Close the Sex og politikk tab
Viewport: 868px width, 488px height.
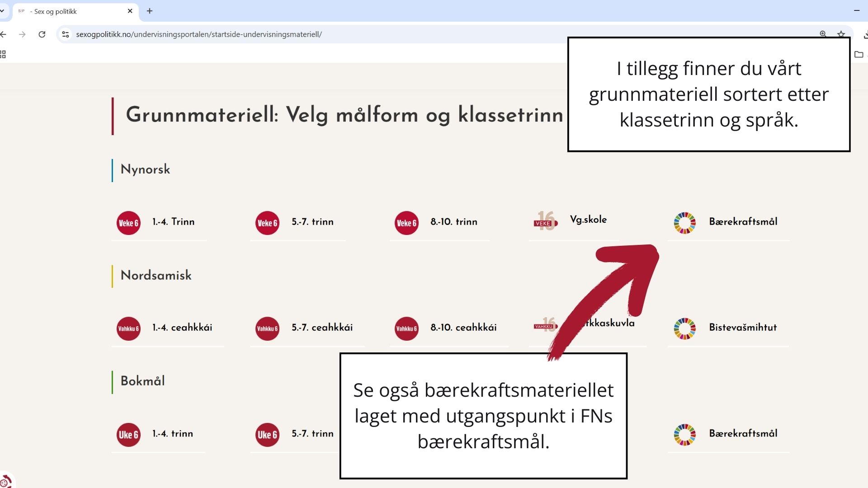pyautogui.click(x=130, y=11)
